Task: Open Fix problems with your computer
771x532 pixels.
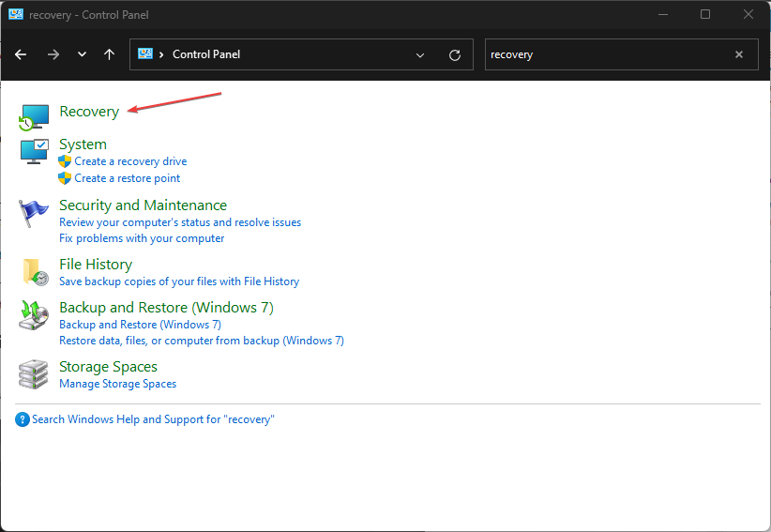Action: [142, 238]
